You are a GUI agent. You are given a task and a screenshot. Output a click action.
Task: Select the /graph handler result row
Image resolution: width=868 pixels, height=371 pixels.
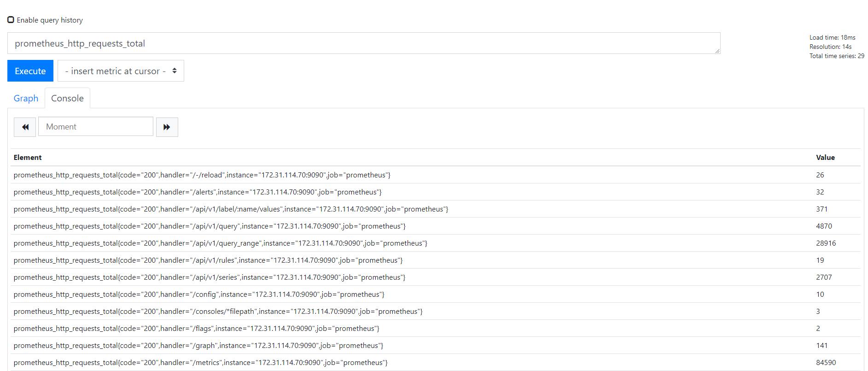[x=198, y=346]
